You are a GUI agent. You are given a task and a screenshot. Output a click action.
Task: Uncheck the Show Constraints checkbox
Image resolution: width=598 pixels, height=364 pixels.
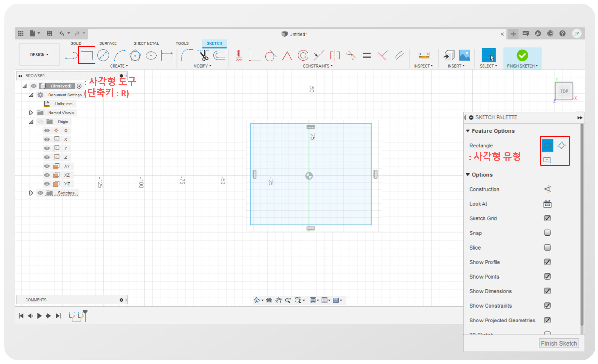pyautogui.click(x=547, y=305)
